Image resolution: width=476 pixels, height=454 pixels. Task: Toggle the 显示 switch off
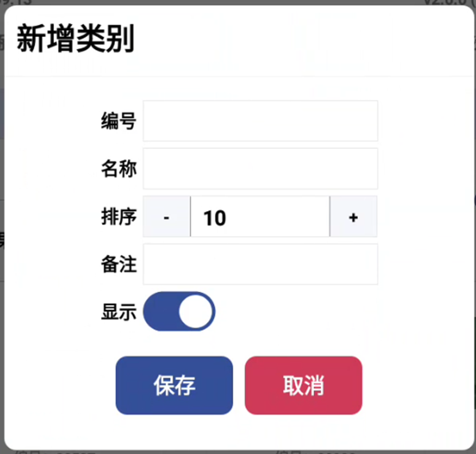179,312
